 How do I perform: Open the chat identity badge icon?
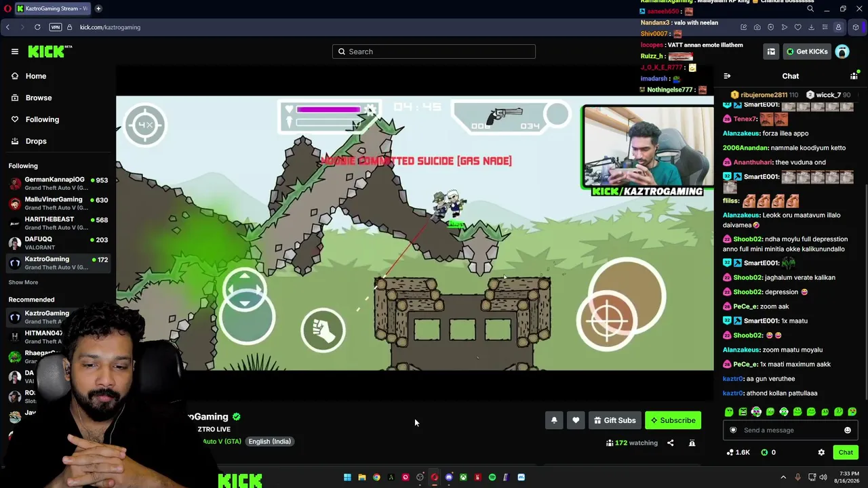pos(733,430)
